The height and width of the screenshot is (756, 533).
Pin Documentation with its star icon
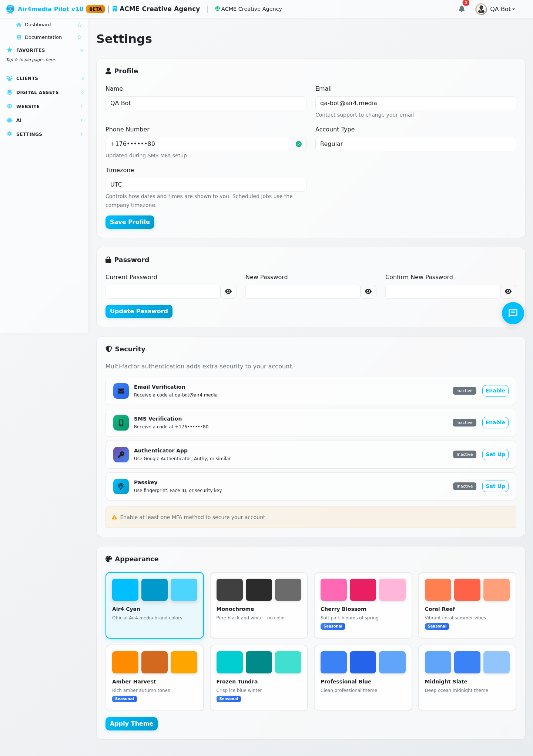click(x=80, y=37)
